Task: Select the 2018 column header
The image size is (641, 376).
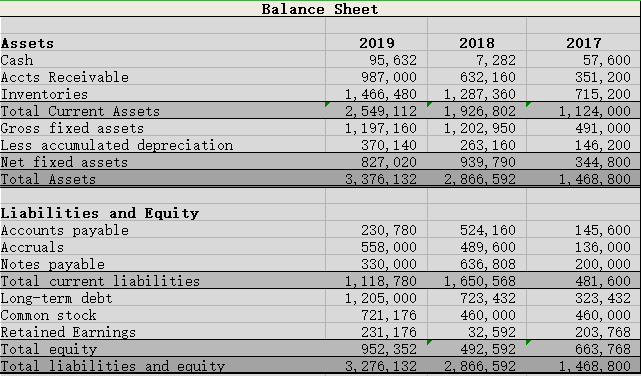Action: pyautogui.click(x=477, y=43)
